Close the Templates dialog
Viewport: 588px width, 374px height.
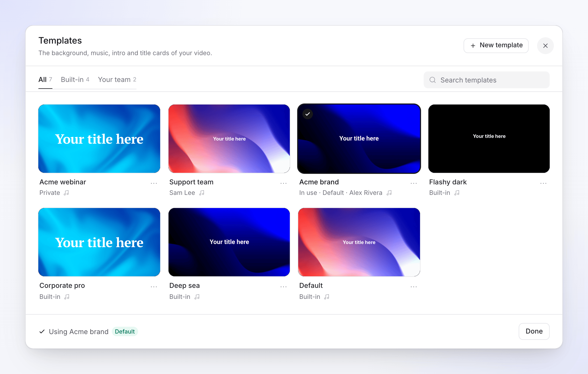545,46
